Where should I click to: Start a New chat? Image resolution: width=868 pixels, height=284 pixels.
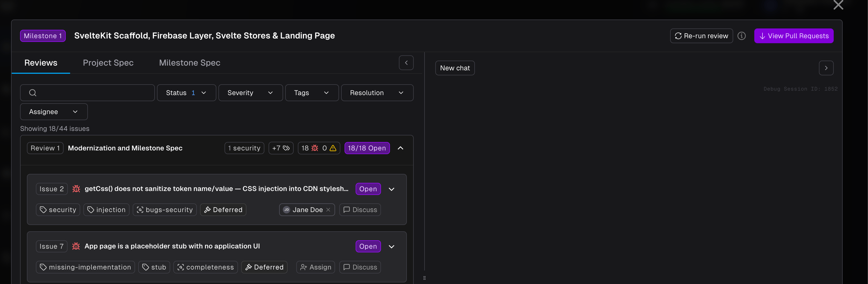(455, 68)
